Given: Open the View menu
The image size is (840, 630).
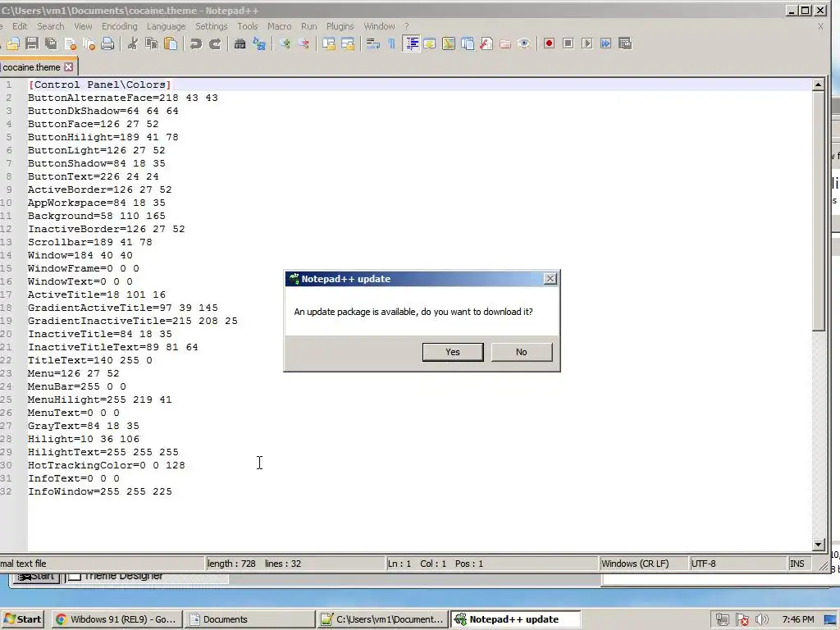Looking at the screenshot, I should pyautogui.click(x=83, y=26).
